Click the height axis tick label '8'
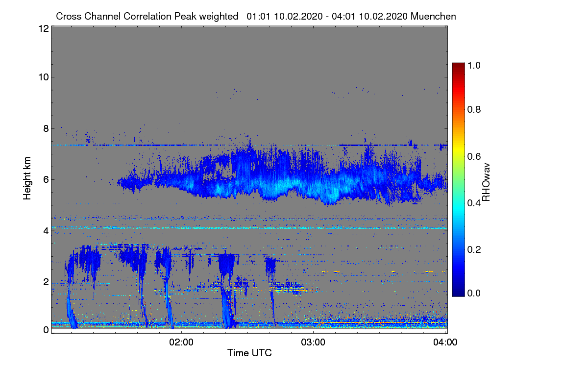Viewport: 588px width, 392px height. point(46,128)
